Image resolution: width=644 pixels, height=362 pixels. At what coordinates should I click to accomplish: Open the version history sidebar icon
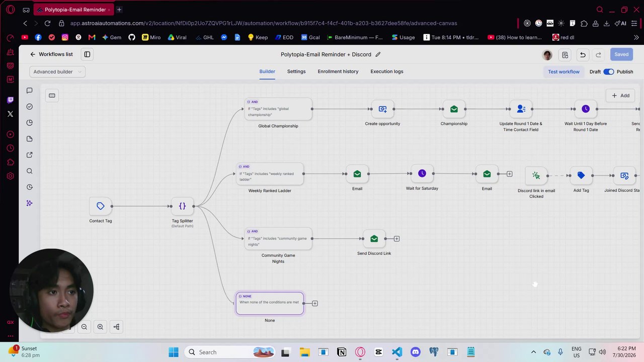pos(29,187)
